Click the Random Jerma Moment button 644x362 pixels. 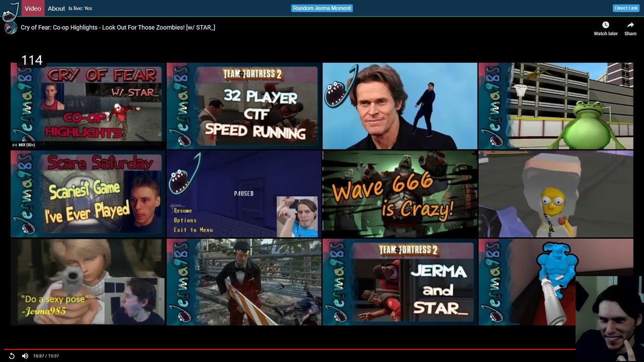pos(322,8)
